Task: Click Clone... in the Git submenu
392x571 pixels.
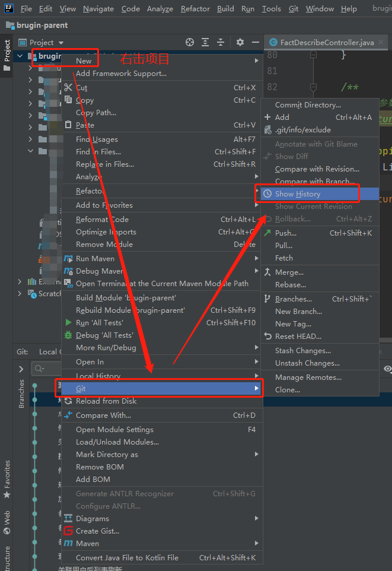Action: pos(320,389)
